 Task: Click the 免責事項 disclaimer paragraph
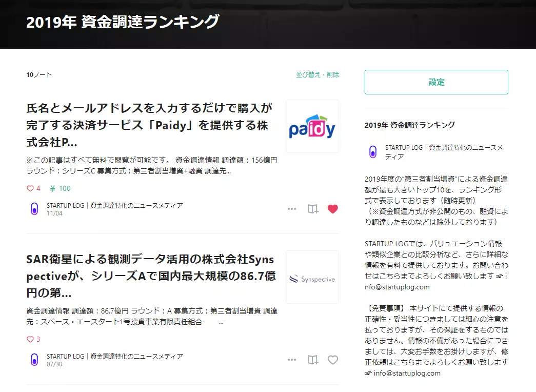[436, 341]
